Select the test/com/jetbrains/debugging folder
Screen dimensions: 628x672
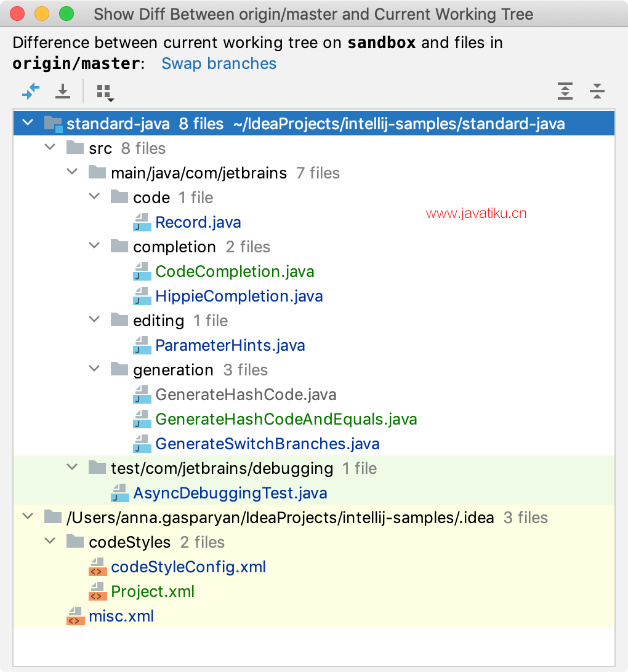222,468
